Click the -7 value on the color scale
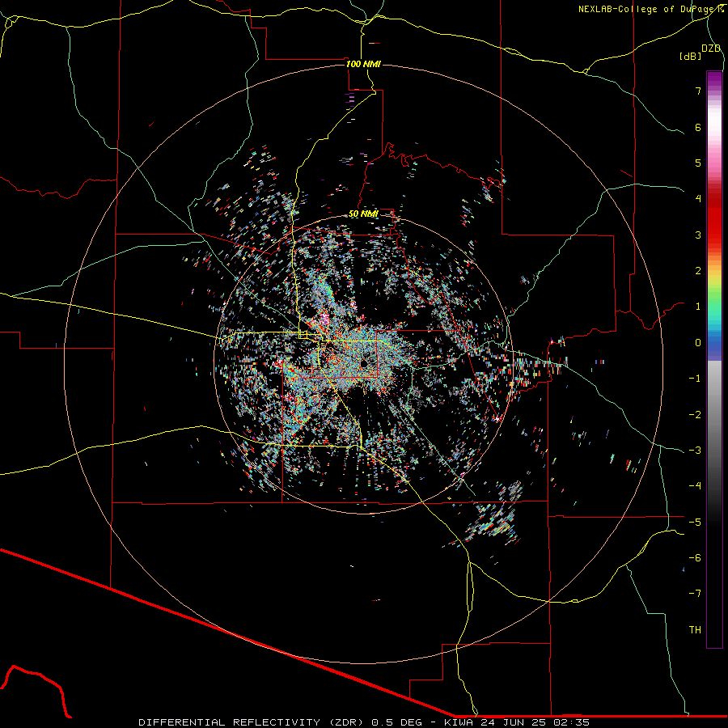Viewport: 728px width, 728px height. (x=695, y=594)
